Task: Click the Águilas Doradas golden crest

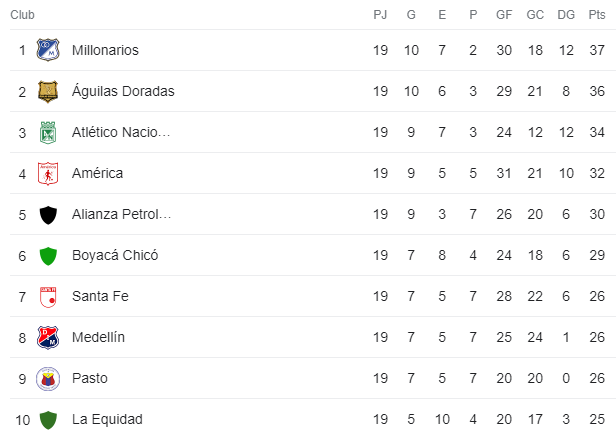Action: click(x=48, y=91)
